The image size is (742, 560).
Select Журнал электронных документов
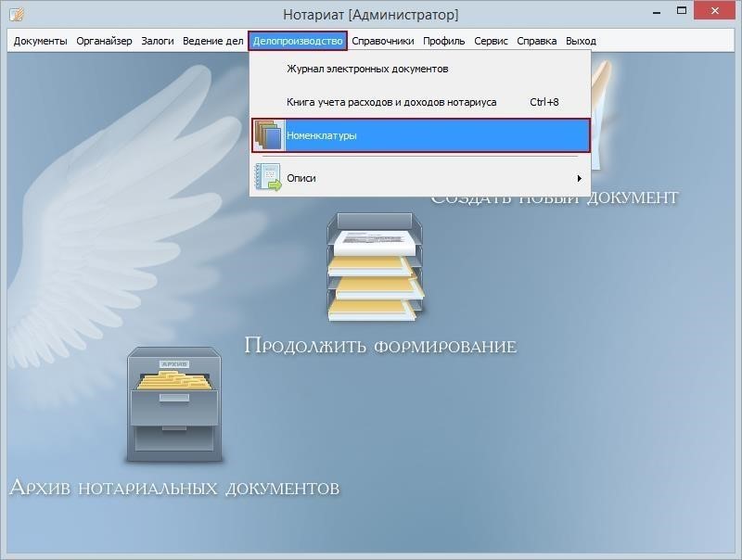point(367,69)
